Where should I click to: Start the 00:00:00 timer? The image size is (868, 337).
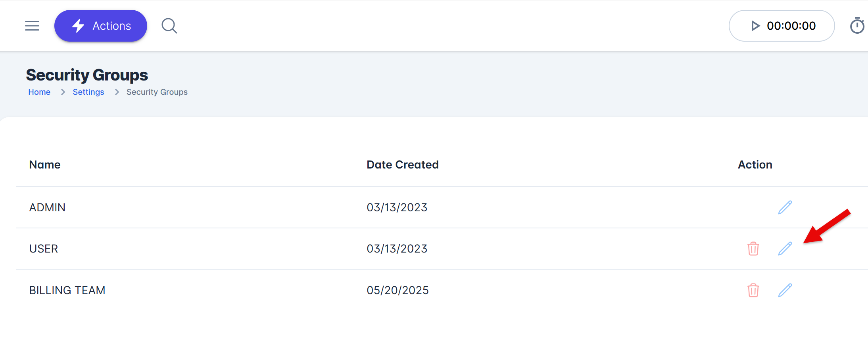coord(755,26)
